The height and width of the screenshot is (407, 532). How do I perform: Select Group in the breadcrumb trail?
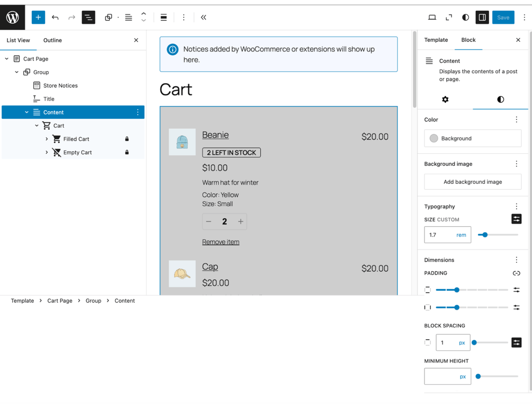93,300
